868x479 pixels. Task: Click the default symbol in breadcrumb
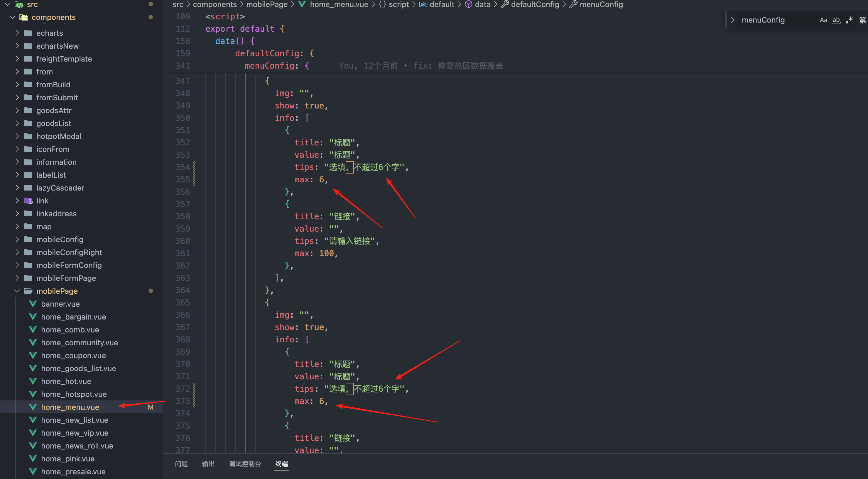tap(442, 4)
